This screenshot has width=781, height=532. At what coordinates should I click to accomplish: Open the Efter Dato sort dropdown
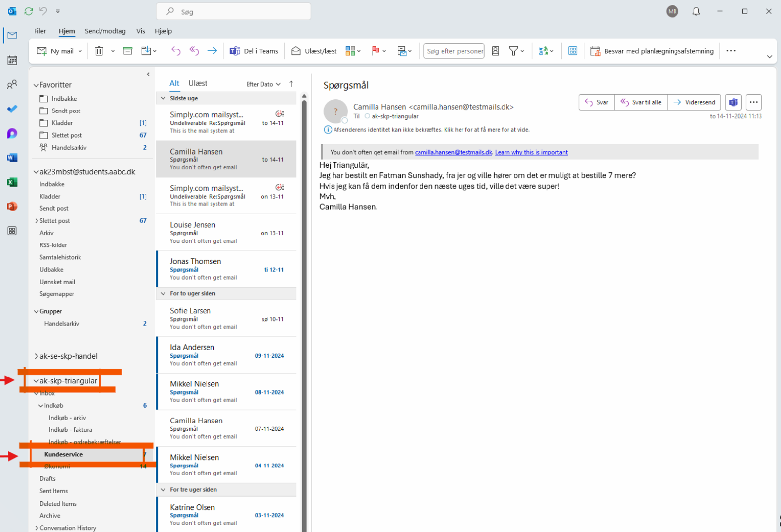pos(263,84)
